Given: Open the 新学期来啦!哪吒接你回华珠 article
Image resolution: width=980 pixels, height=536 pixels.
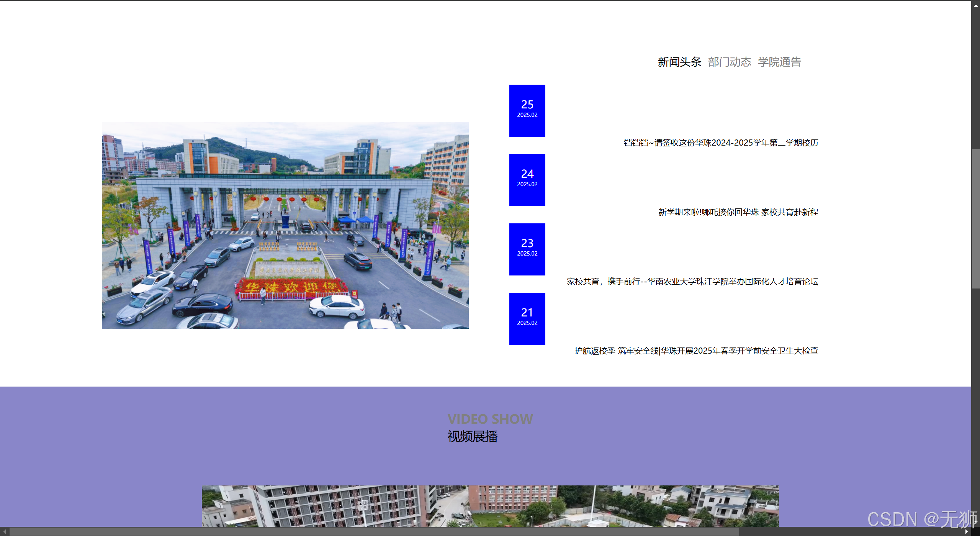Looking at the screenshot, I should [738, 212].
